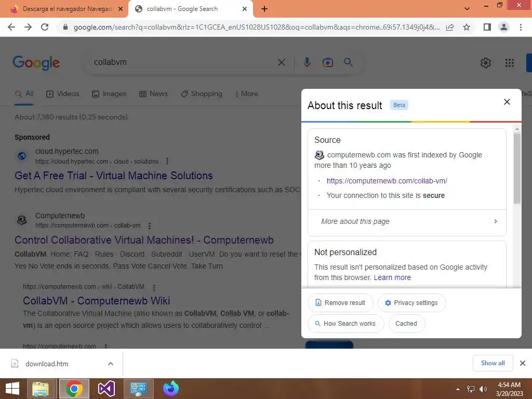
Task: Open Privacy settings button
Action: pos(411,303)
